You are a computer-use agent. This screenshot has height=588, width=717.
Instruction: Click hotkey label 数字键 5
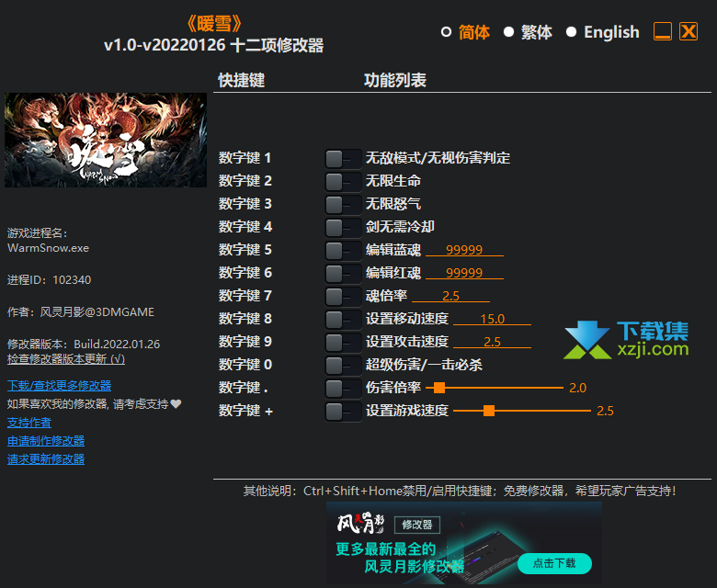click(x=245, y=250)
